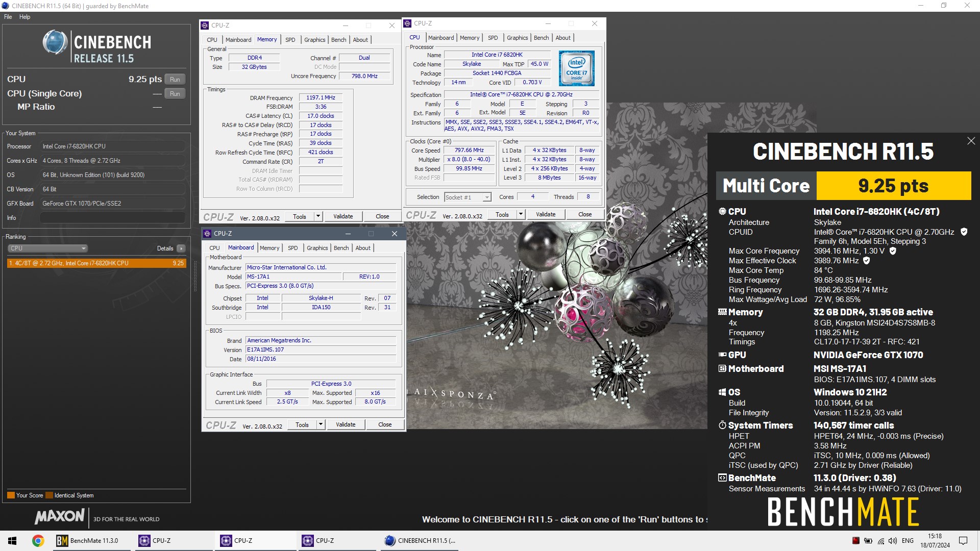Open Mainboard tab in CPU-Z Memory window

pos(238,40)
